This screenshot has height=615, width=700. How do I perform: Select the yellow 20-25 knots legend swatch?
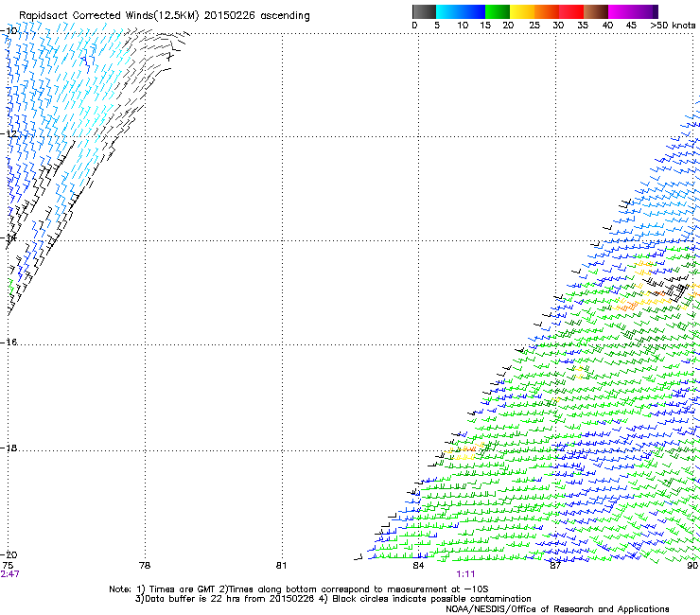522,11
